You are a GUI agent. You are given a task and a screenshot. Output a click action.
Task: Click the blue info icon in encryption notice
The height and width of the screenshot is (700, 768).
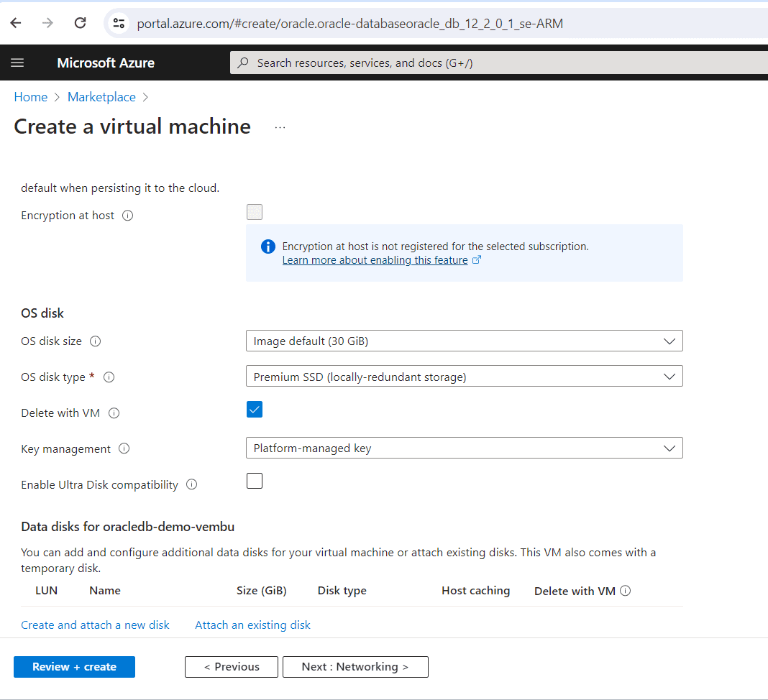(x=268, y=247)
